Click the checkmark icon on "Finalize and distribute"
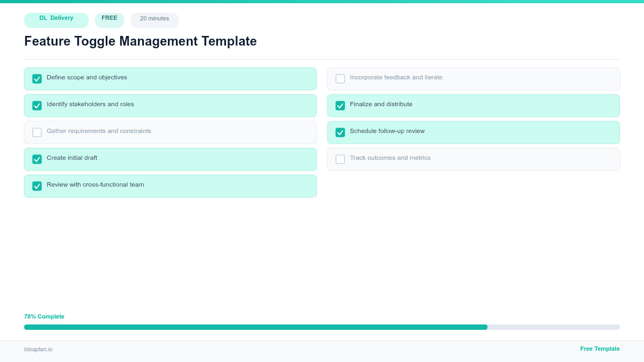This screenshot has height=362, width=644. (x=340, y=105)
